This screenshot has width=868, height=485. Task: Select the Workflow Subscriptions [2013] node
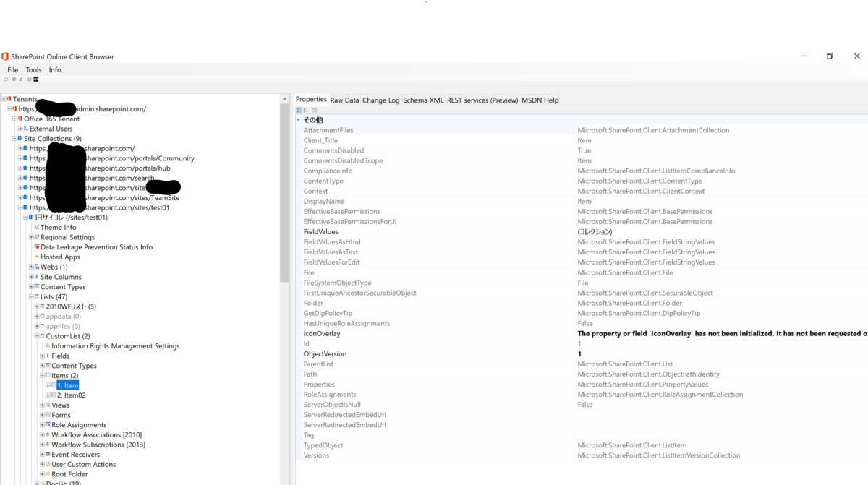98,445
